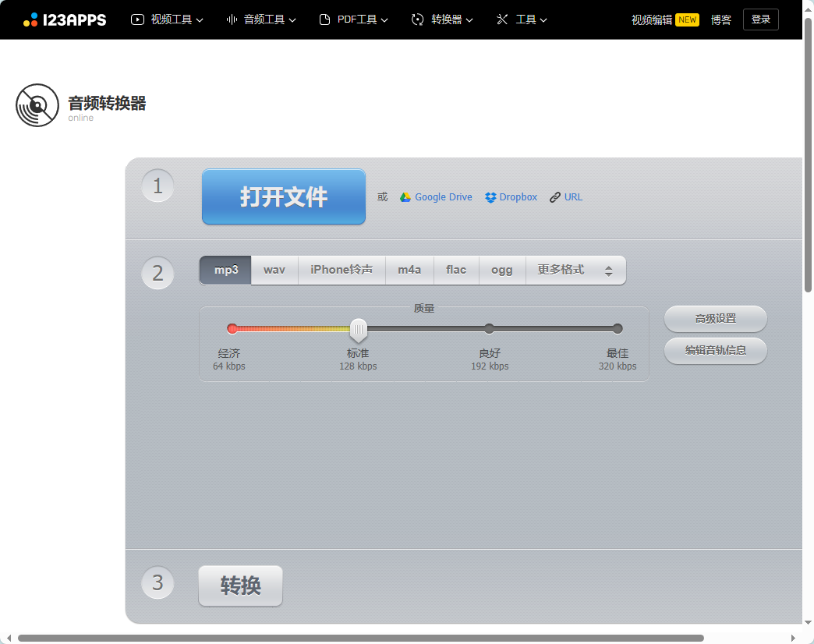Click the converter circular arrows icon
This screenshot has height=644, width=814.
tap(417, 19)
